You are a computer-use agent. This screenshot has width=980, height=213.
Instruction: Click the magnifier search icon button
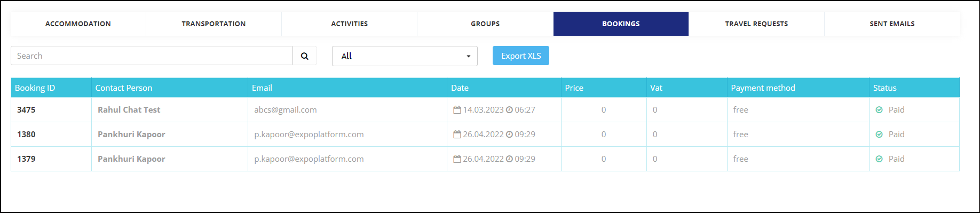tap(305, 56)
